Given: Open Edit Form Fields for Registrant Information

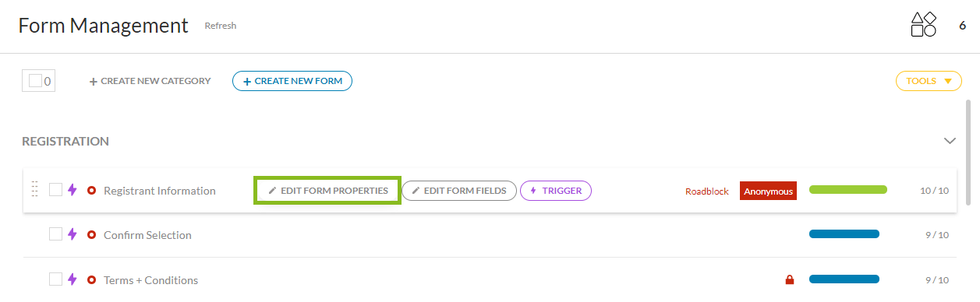Looking at the screenshot, I should tap(459, 191).
